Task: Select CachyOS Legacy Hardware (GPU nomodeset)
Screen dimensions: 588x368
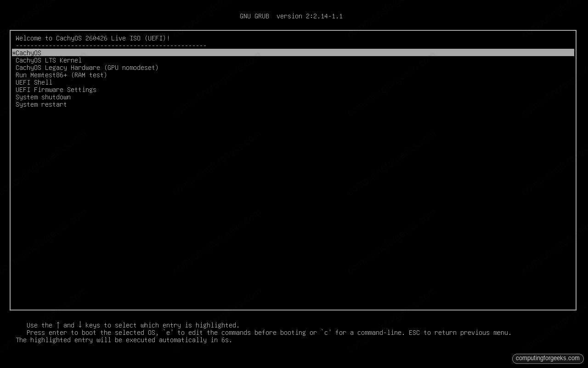Action: coord(87,68)
